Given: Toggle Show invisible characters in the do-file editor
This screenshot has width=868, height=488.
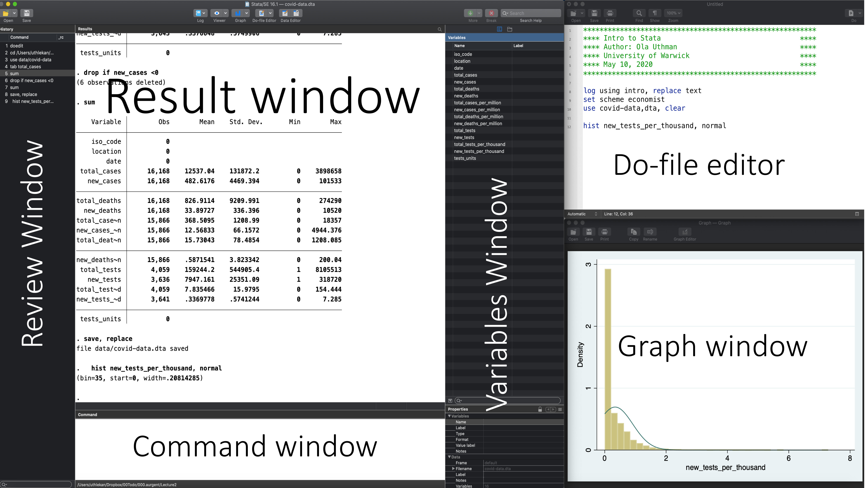Looking at the screenshot, I should pos(654,13).
